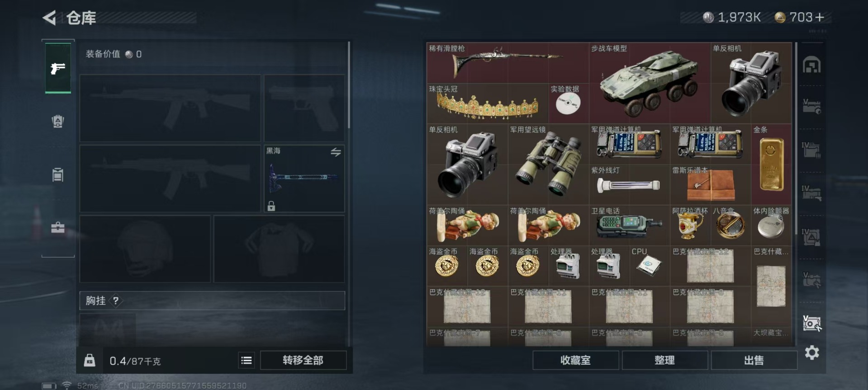Open the 收藏室 tab
868x390 pixels.
(575, 360)
